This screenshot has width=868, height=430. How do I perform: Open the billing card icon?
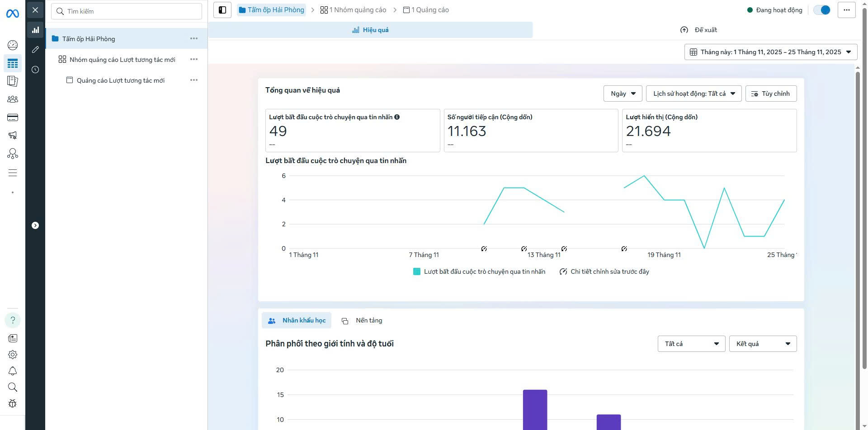click(13, 117)
